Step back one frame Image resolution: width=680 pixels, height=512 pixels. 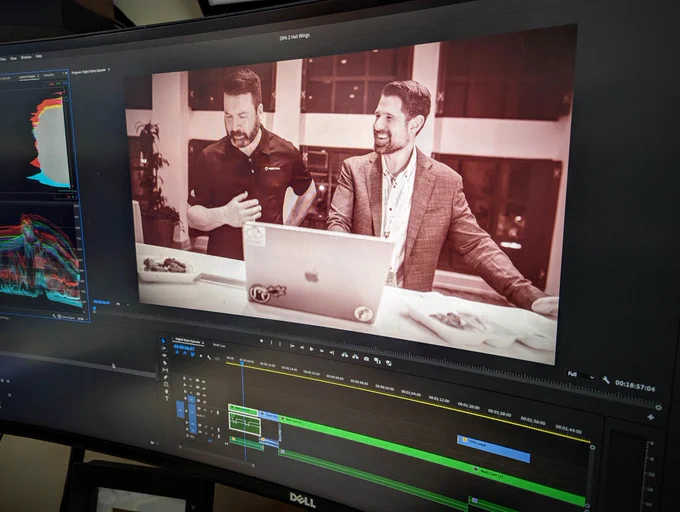pyautogui.click(x=302, y=348)
